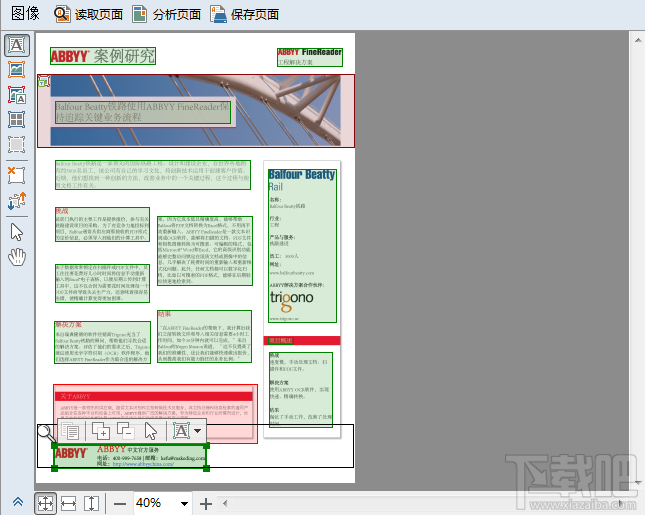Click the zoom out minus button
Image resolution: width=645 pixels, height=515 pixels.
pyautogui.click(x=120, y=503)
